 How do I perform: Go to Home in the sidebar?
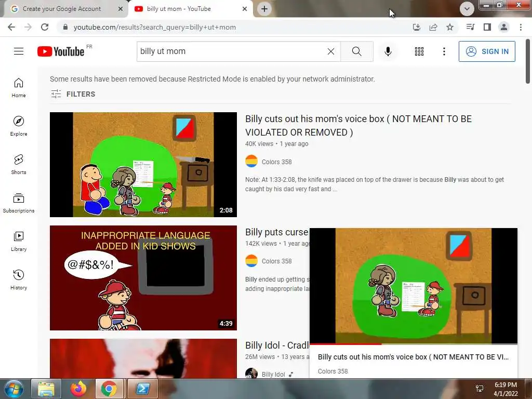coord(19,88)
